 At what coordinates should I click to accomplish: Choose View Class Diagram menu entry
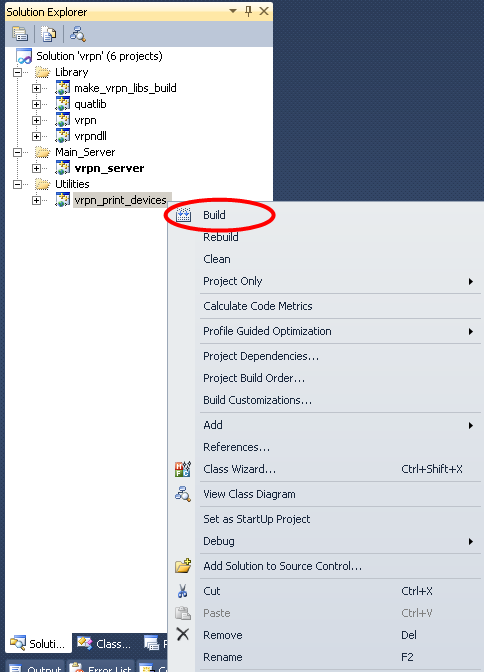(326, 494)
